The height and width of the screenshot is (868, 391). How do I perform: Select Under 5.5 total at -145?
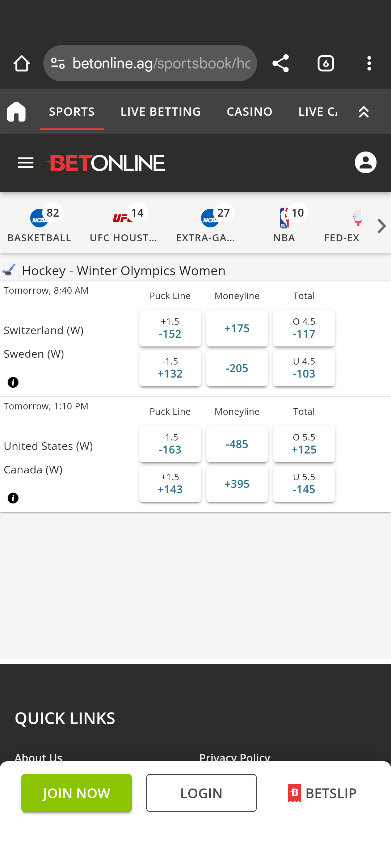[304, 484]
